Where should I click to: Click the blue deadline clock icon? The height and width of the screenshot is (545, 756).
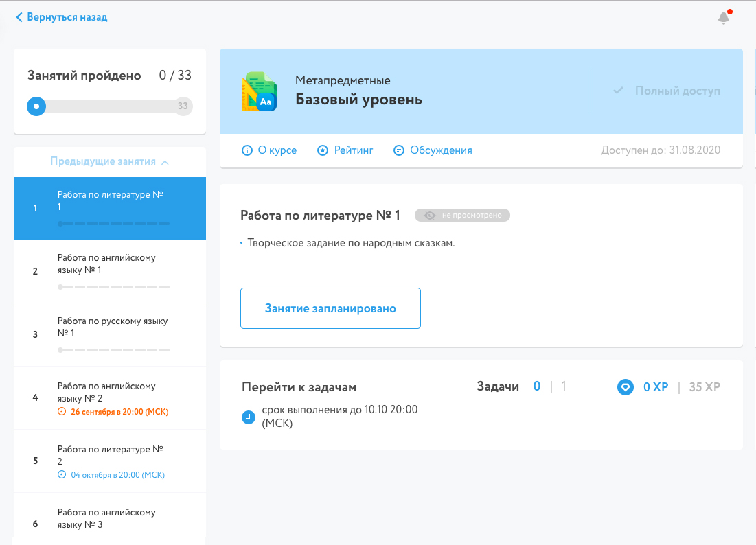pyautogui.click(x=249, y=417)
